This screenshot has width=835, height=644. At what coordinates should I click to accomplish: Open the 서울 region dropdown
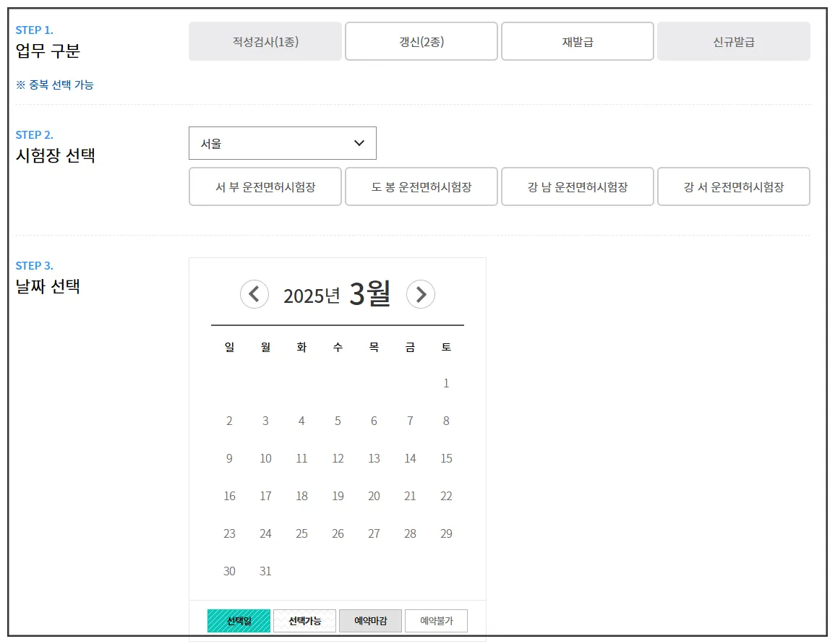point(282,142)
